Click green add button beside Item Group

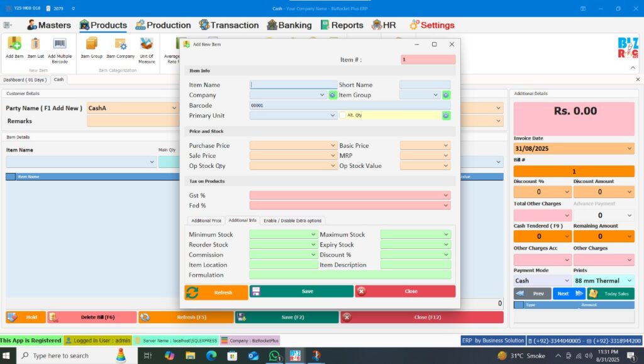point(446,95)
